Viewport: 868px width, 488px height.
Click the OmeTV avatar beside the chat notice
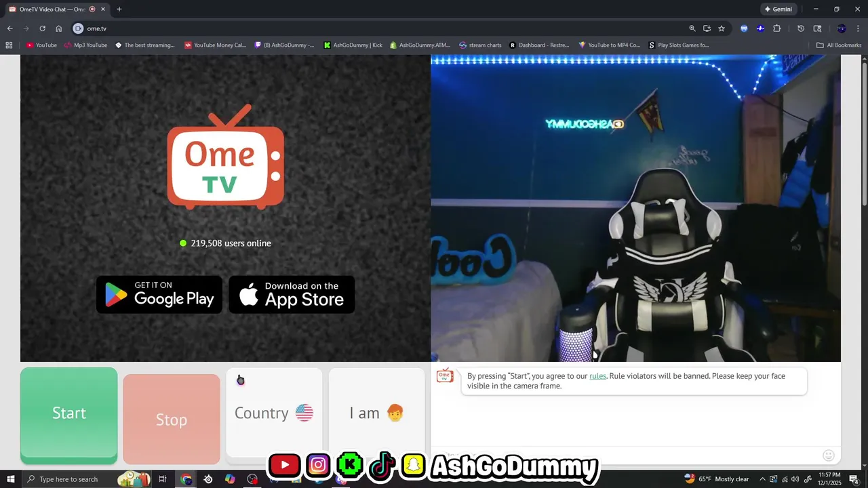pos(445,376)
